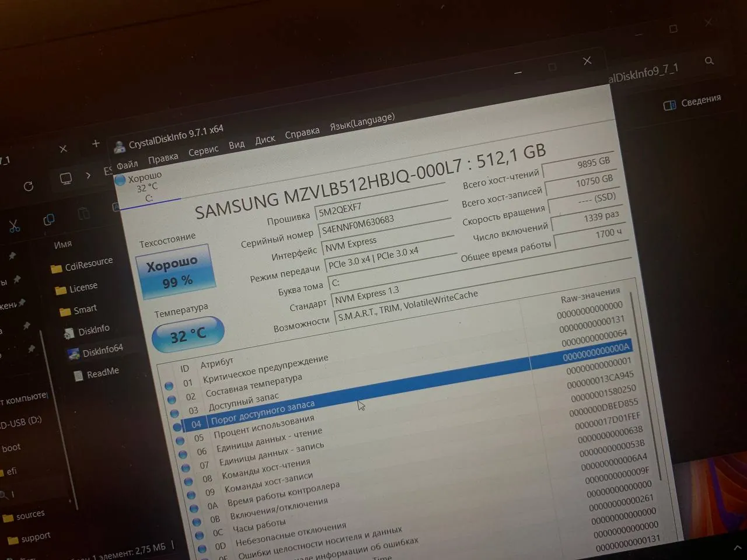Open the Справка menu

click(302, 133)
